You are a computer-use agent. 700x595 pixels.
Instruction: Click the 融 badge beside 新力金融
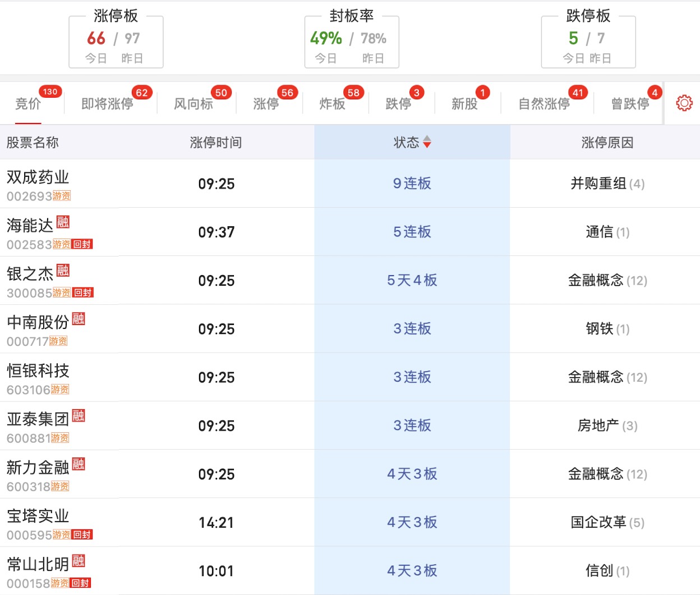pyautogui.click(x=79, y=464)
